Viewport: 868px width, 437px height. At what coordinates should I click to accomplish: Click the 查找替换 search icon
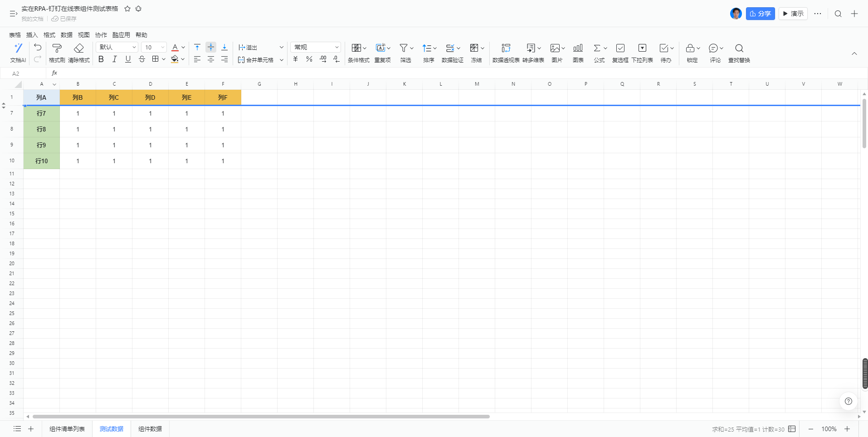tap(739, 49)
